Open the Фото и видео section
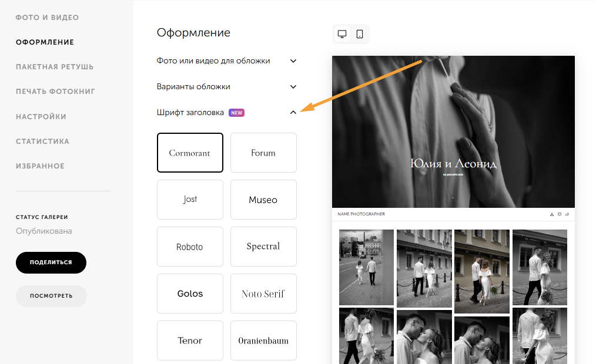The width and height of the screenshot is (596, 364). click(x=47, y=18)
